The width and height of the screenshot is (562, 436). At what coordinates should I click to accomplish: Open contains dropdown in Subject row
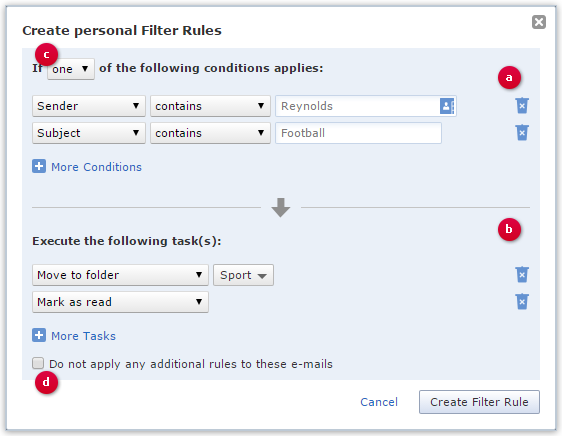[x=210, y=133]
